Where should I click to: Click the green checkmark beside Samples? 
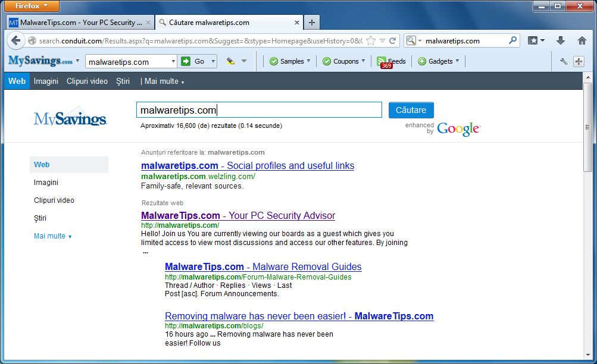tap(273, 61)
